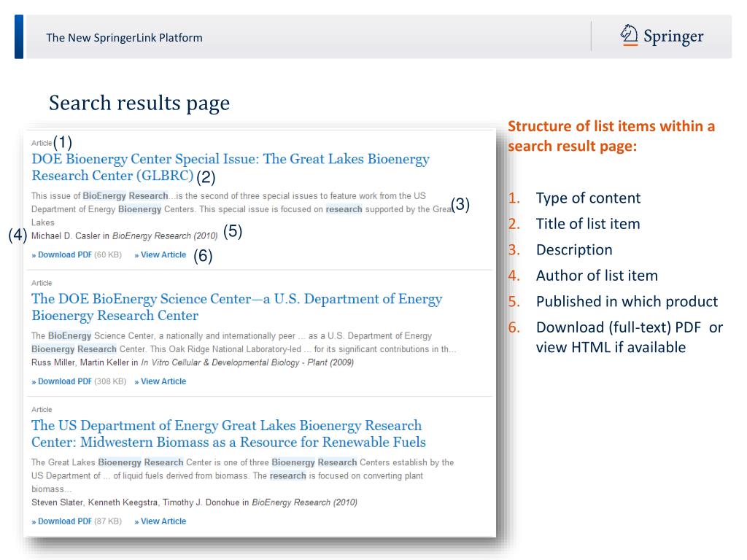
Task: Click the 'Article' label above the GLBRC title
Action: (x=42, y=143)
